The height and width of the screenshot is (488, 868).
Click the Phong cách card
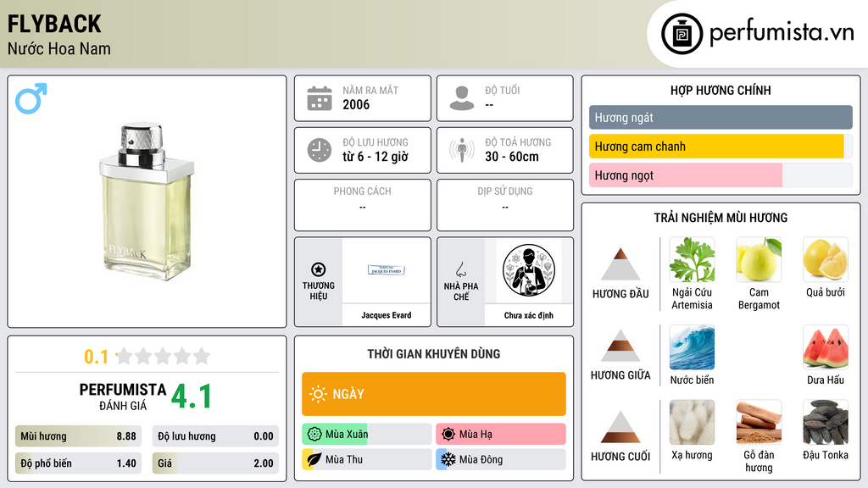(363, 205)
